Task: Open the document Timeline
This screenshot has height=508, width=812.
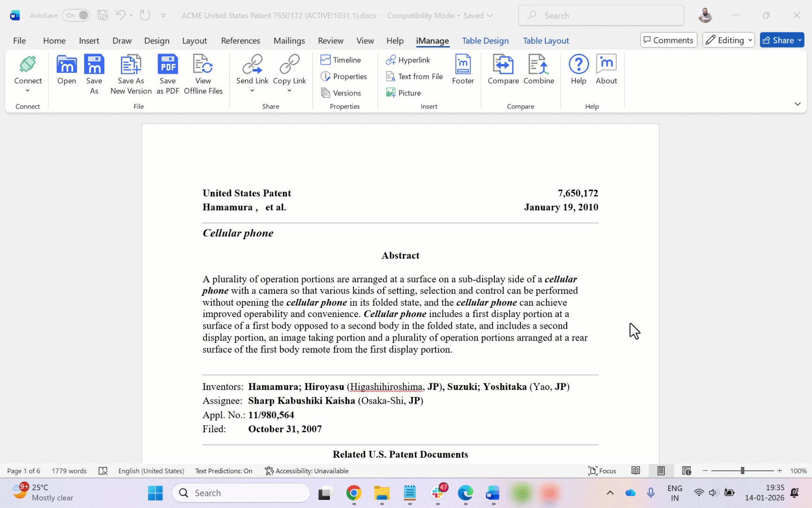Action: [341, 60]
